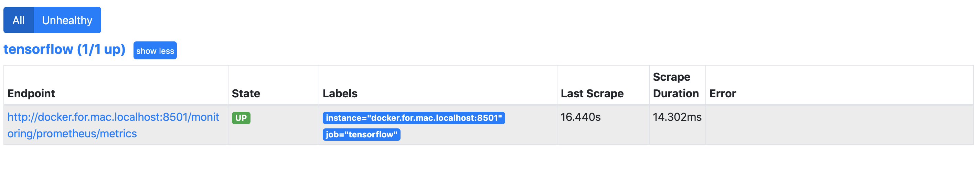Image resolution: width=980 pixels, height=185 pixels.
Task: Click the Scrape Duration column header
Action: pos(676,85)
